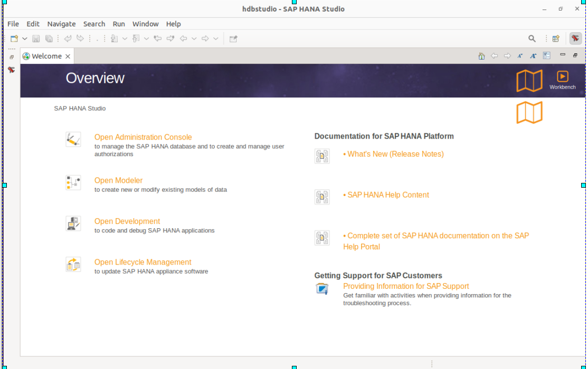This screenshot has width=588, height=369.
Task: Open the Window menu
Action: pos(146,24)
